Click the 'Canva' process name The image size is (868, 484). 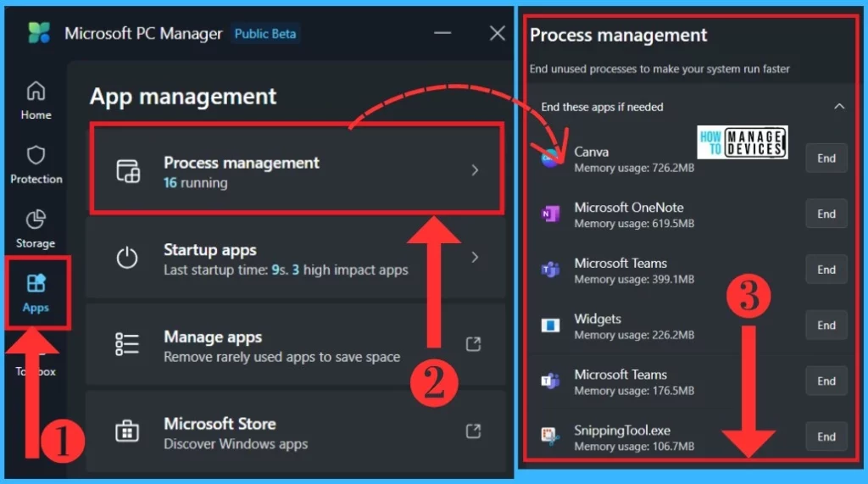pyautogui.click(x=591, y=152)
